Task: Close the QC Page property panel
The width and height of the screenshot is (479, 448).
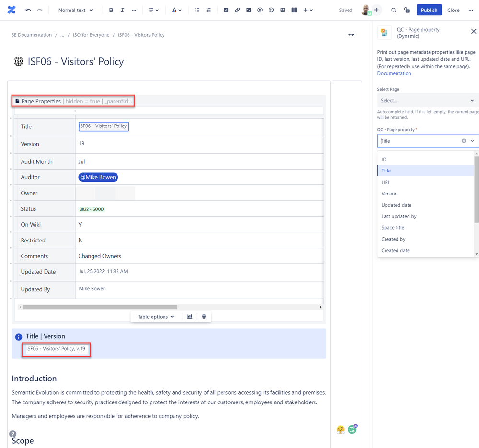Action: pos(474,31)
